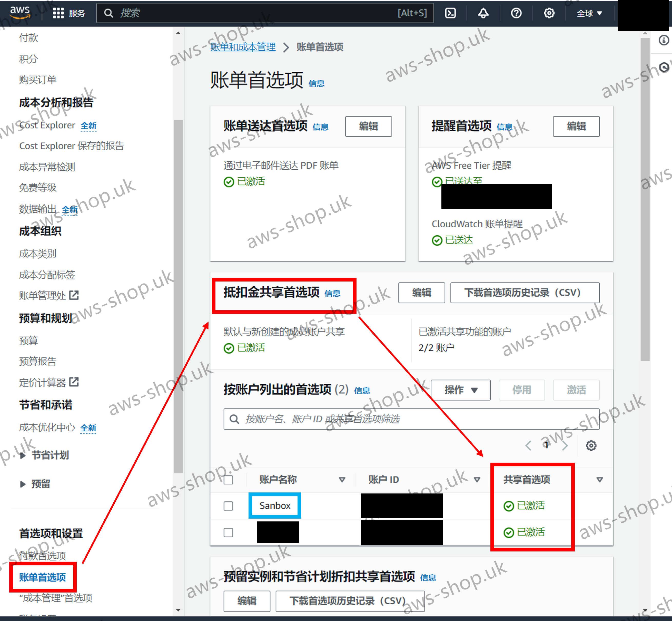Click the AWS logo home icon
Viewport: 672px width, 621px height.
pyautogui.click(x=20, y=12)
